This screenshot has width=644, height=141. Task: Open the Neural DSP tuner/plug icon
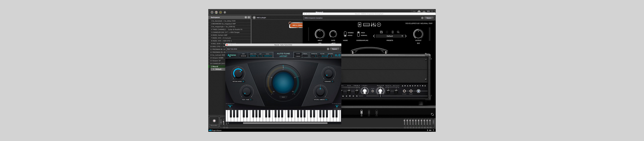[360, 25]
